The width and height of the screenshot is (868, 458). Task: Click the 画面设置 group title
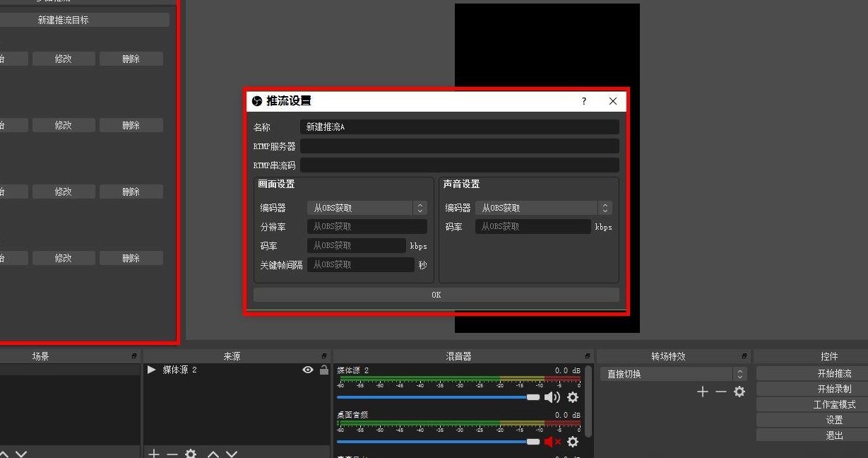point(276,184)
